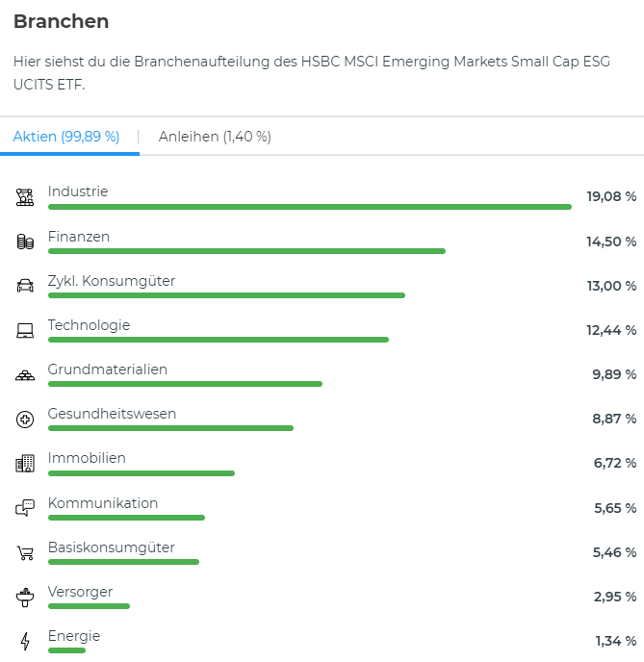The height and width of the screenshot is (662, 644).
Task: Select the Technologie sector label
Action: 89,325
